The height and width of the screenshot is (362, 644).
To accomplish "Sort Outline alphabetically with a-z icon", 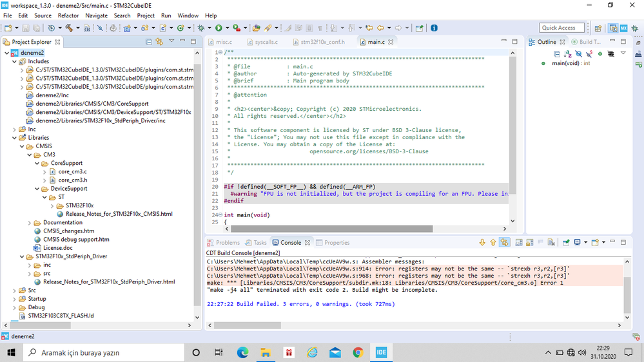I will [567, 53].
